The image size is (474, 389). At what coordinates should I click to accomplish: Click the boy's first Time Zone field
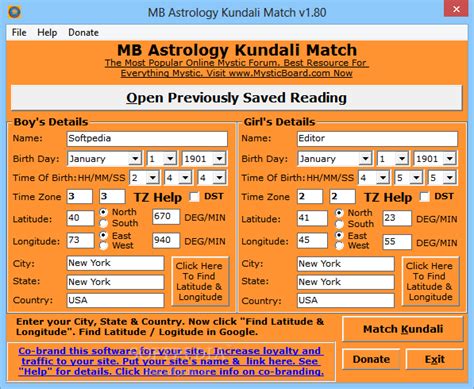[80, 197]
